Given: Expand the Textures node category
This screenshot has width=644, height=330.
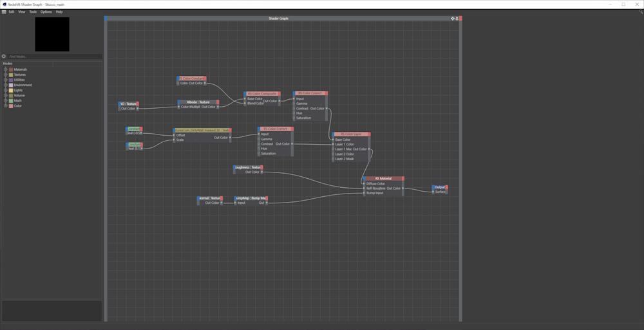Looking at the screenshot, I should (6, 75).
